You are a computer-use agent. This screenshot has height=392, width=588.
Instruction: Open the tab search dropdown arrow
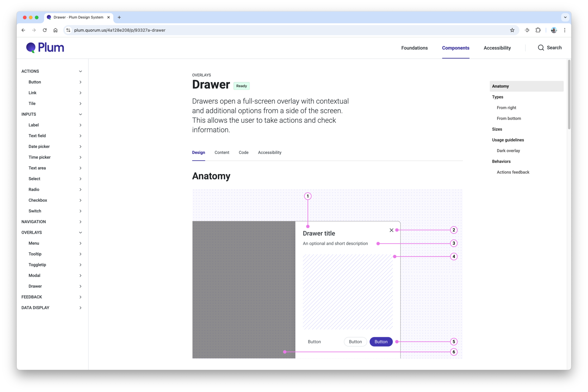pos(565,17)
